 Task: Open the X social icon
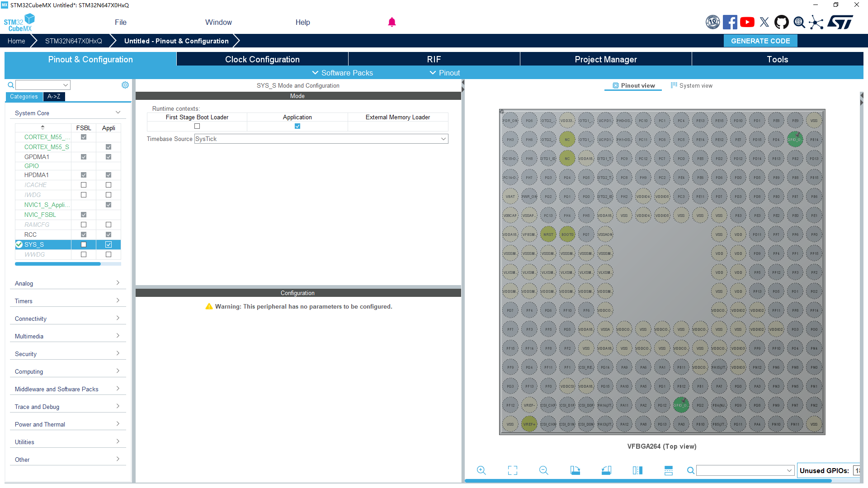(764, 22)
